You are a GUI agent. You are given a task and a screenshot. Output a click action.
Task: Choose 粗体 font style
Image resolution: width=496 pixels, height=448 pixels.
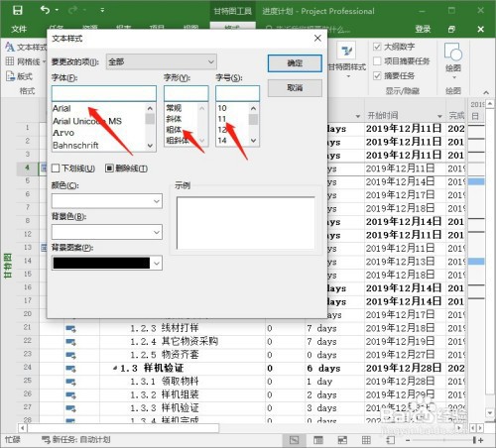click(174, 130)
